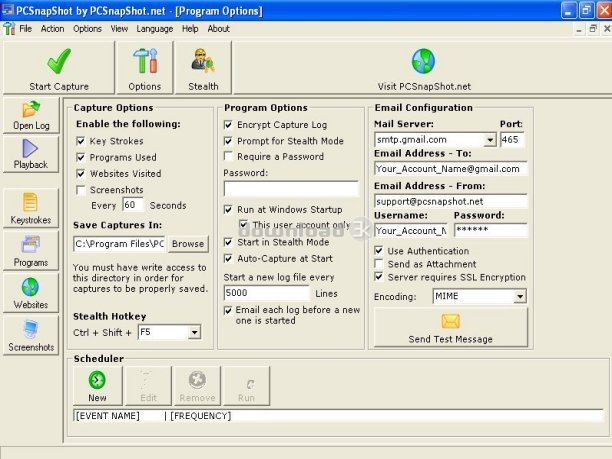
Task: Open the About menu
Action: 219,29
